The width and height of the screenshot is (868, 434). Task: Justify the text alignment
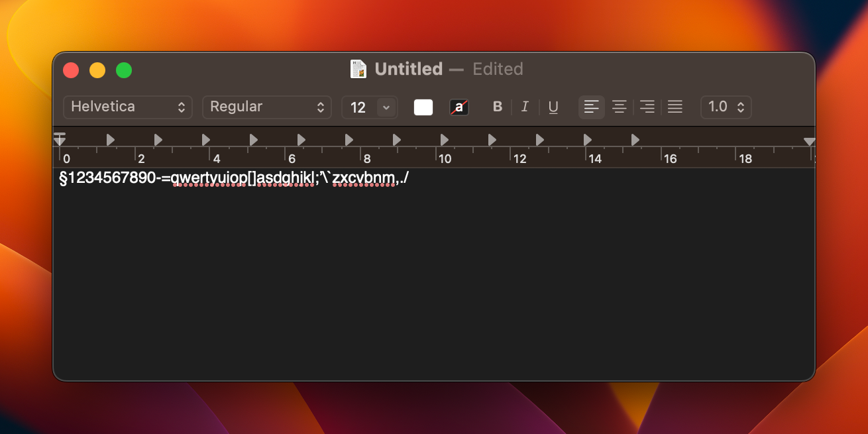pos(675,107)
